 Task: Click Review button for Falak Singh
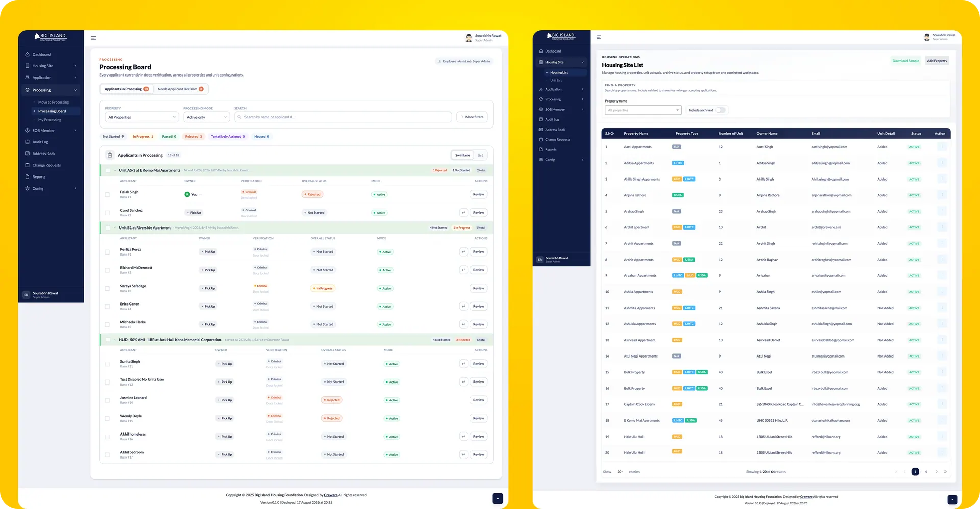tap(478, 194)
